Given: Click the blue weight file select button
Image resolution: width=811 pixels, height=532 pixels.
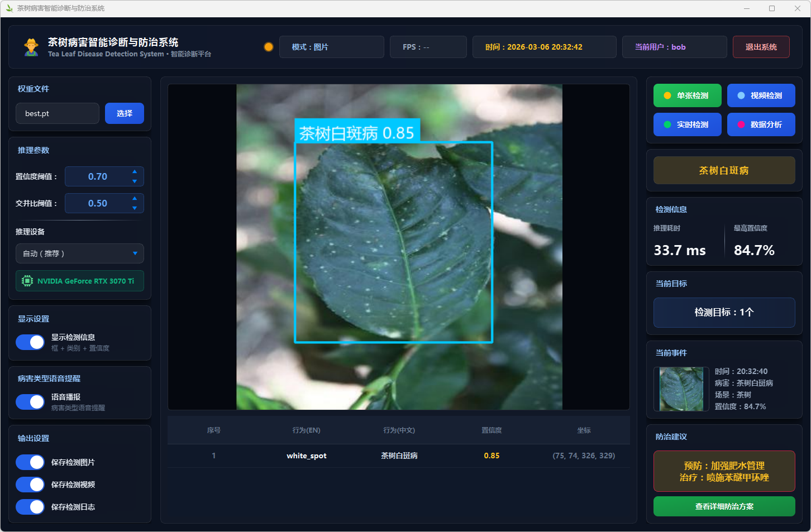Looking at the screenshot, I should 125,113.
